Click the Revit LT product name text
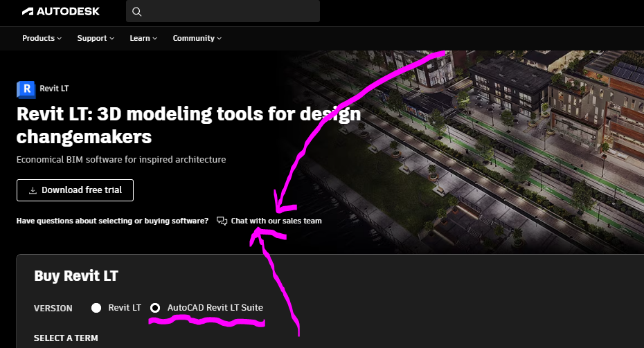This screenshot has height=348, width=644. pos(54,89)
